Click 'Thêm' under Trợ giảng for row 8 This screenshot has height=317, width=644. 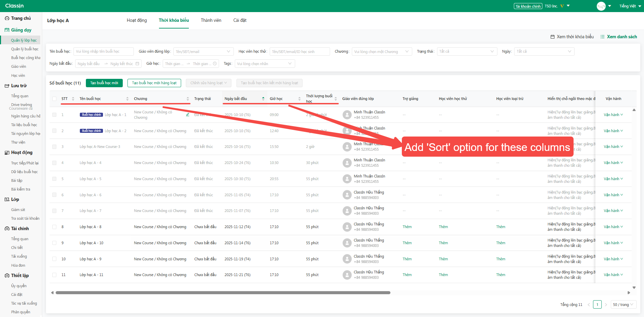click(x=407, y=227)
